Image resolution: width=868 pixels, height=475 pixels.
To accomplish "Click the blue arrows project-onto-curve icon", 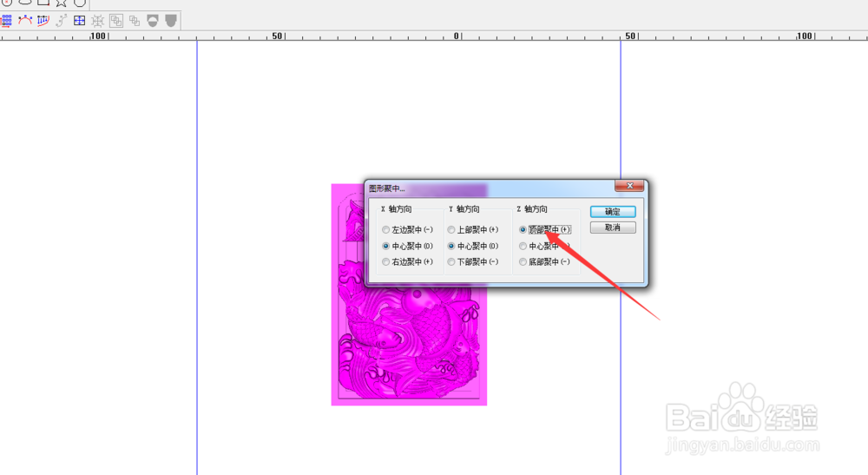I will tap(43, 21).
